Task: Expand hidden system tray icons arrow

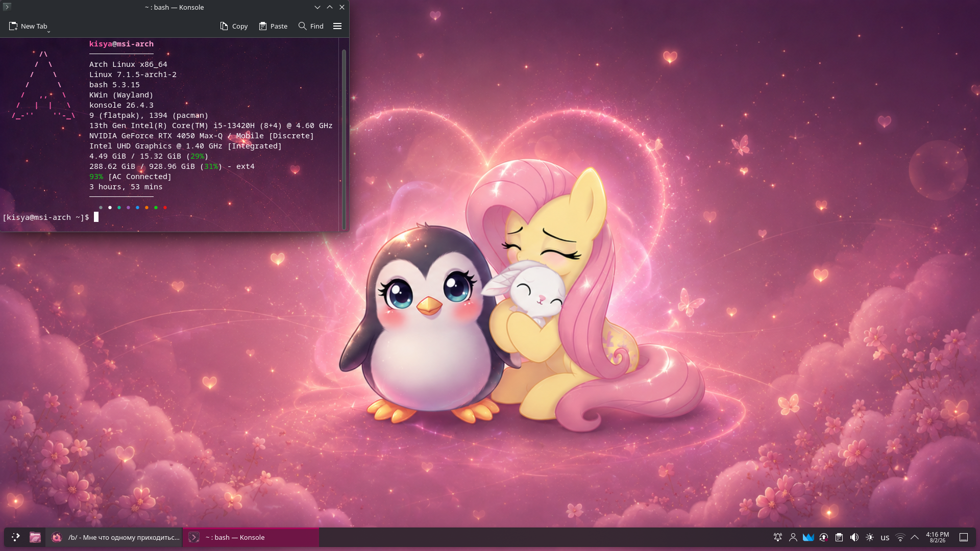Action: point(915,537)
